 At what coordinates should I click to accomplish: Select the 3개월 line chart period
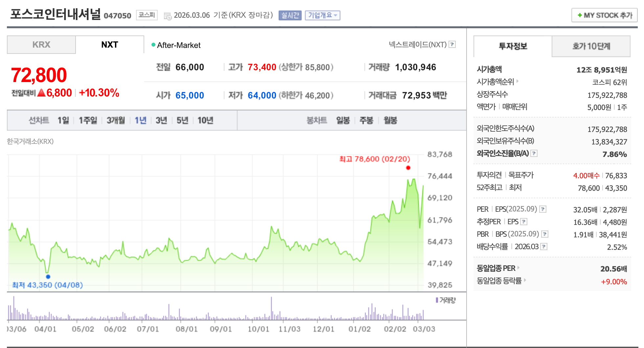tap(116, 120)
